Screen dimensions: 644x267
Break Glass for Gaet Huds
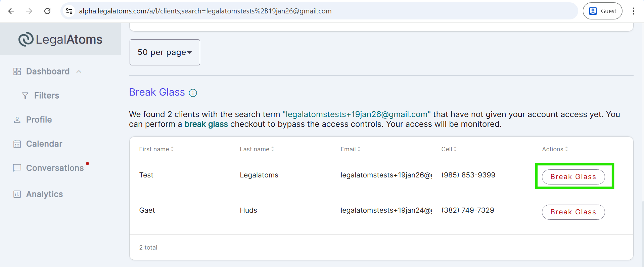[573, 212]
